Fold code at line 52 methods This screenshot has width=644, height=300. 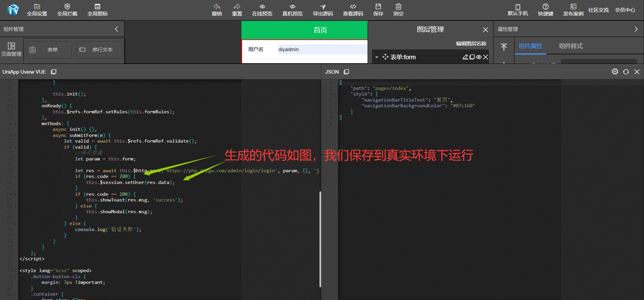(15, 124)
